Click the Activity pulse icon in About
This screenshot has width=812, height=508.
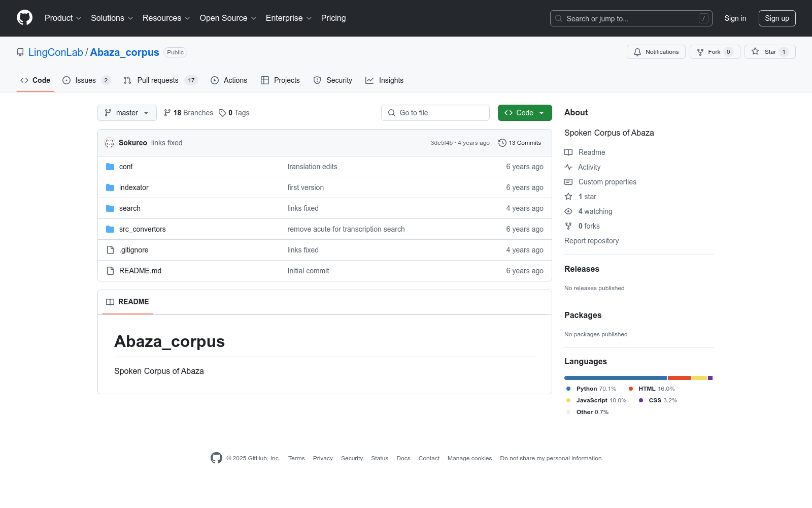(x=568, y=167)
